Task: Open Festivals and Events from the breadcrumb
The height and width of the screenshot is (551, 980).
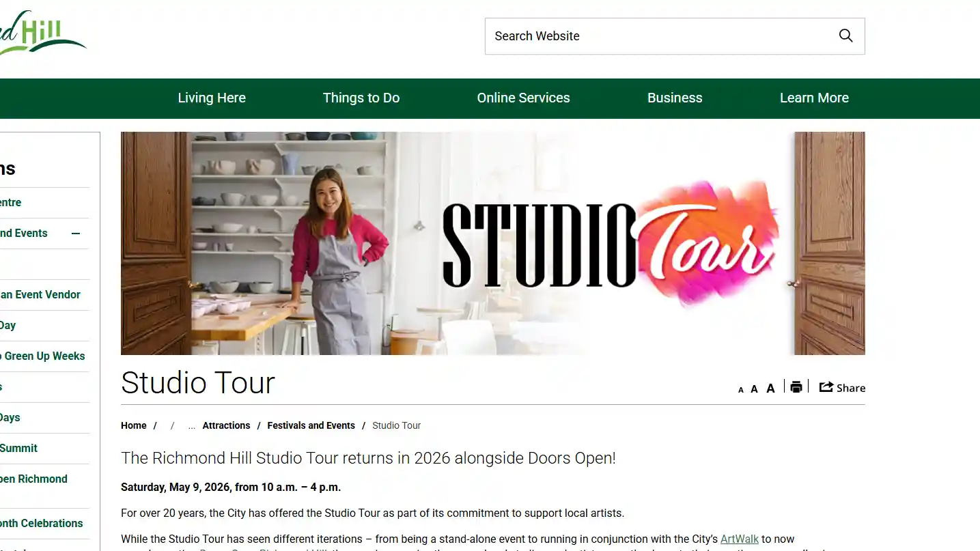Action: point(311,425)
